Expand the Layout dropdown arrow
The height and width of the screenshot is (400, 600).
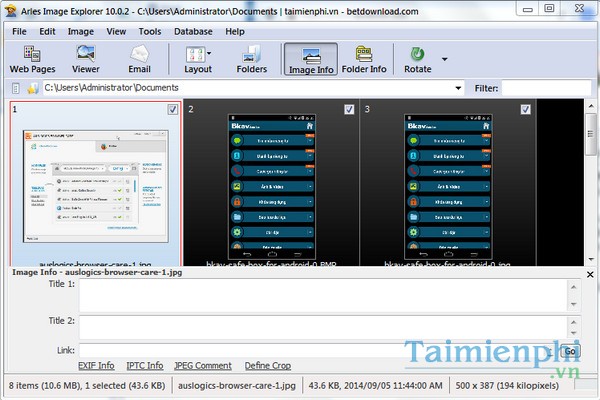tap(209, 54)
